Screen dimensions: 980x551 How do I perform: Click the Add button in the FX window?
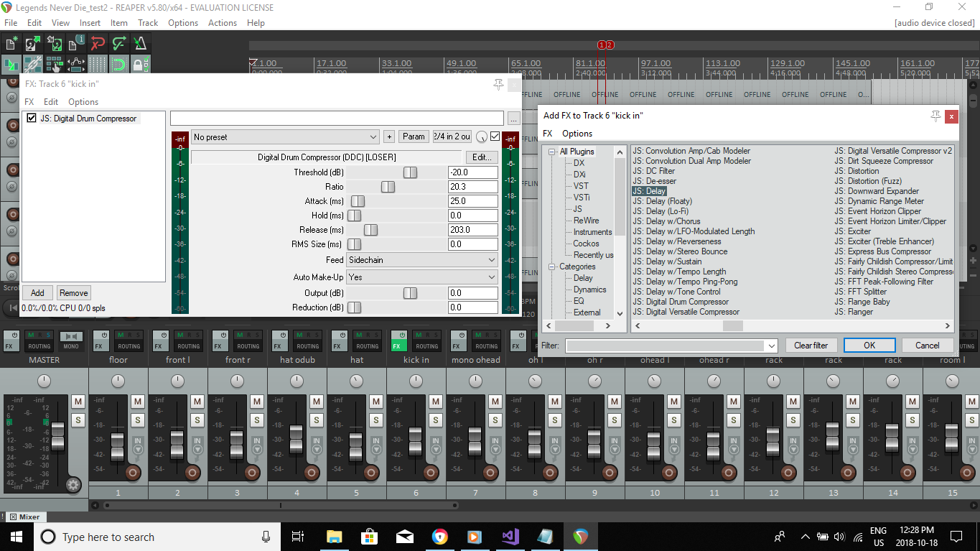(37, 292)
